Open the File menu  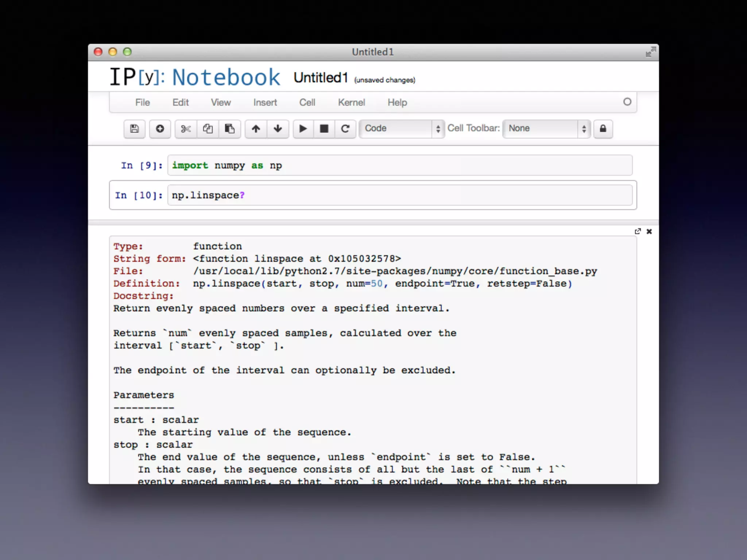pos(142,102)
